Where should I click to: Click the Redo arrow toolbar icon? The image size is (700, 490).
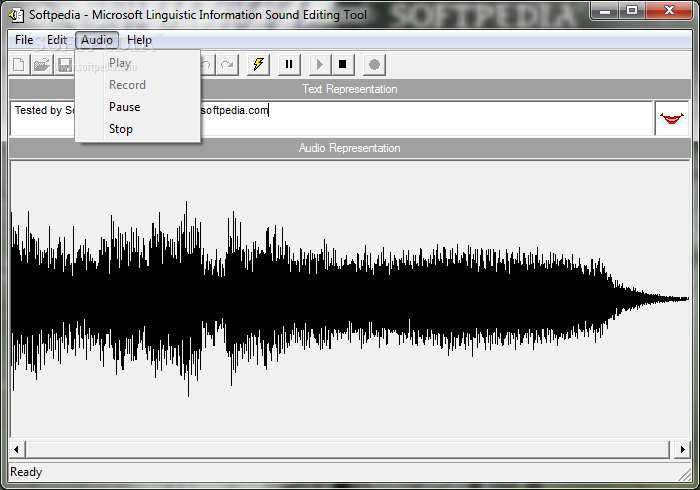click(x=227, y=65)
